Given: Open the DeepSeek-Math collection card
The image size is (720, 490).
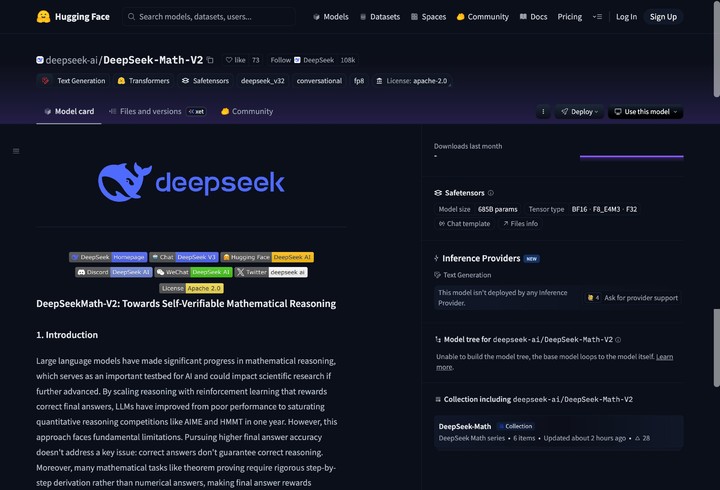Looking at the screenshot, I should [558, 432].
